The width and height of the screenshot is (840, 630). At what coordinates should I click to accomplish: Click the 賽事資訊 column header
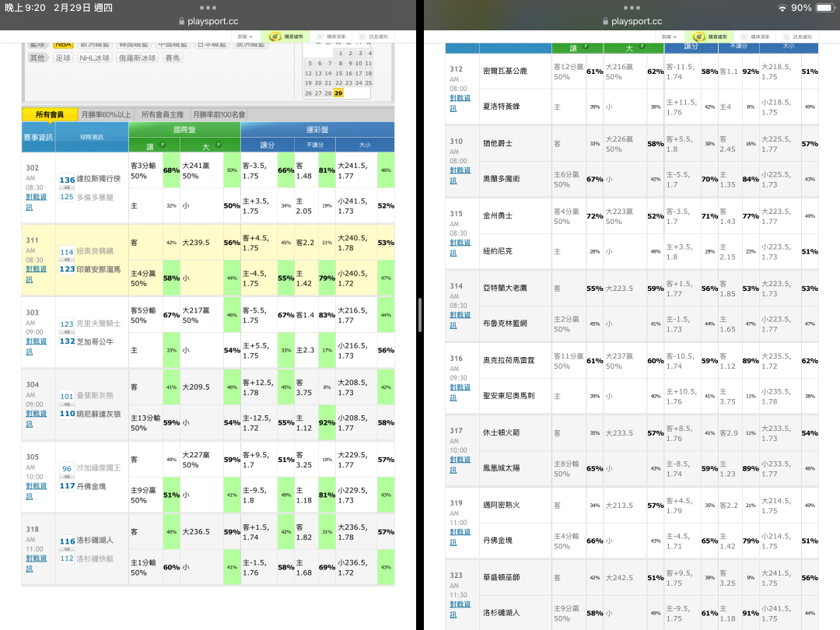tap(38, 137)
